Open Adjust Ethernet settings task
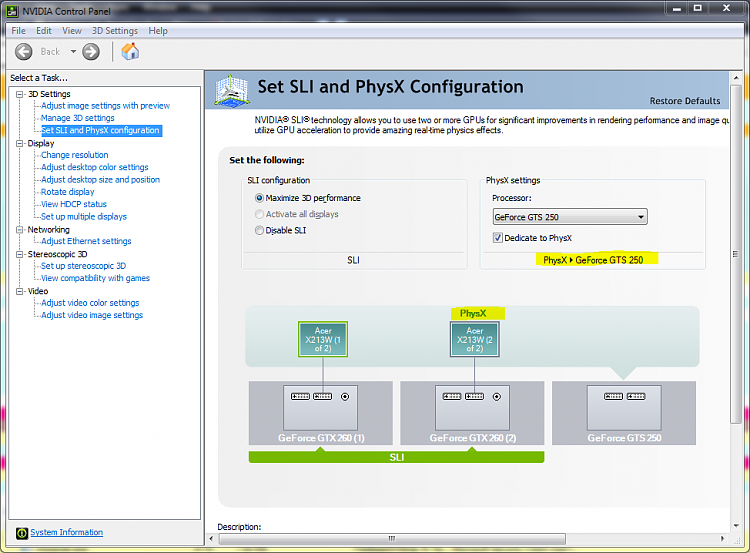The width and height of the screenshot is (750, 553). [86, 242]
